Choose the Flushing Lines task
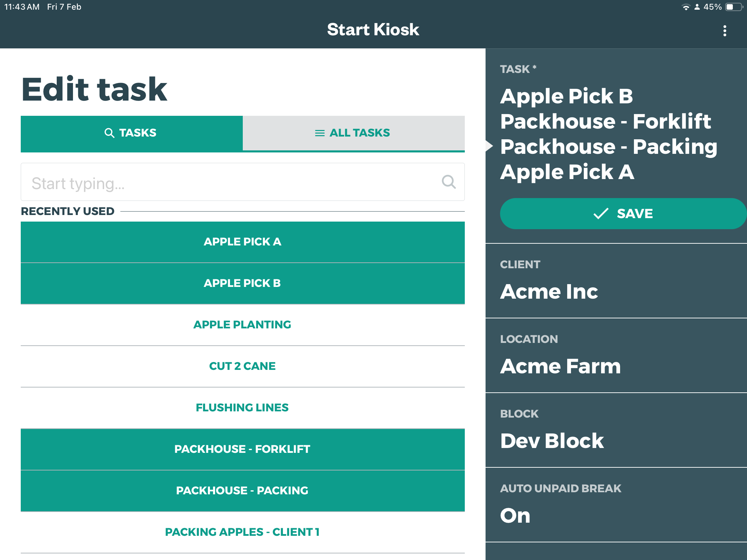This screenshot has height=560, width=747. tap(242, 408)
